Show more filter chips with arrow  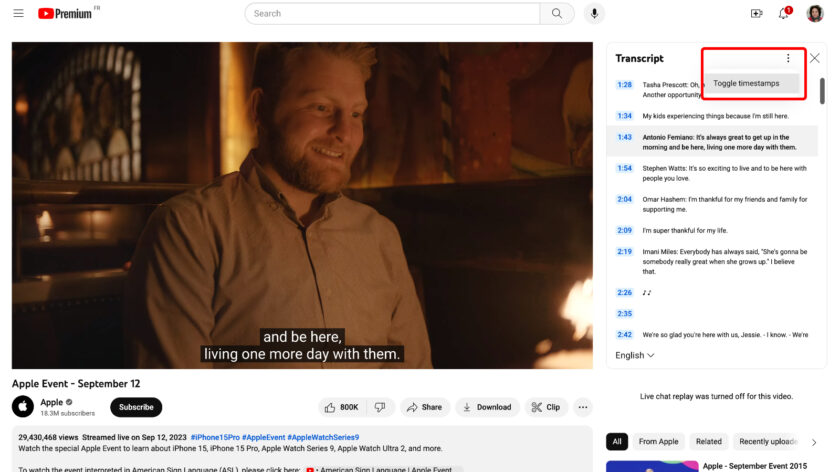click(x=814, y=442)
